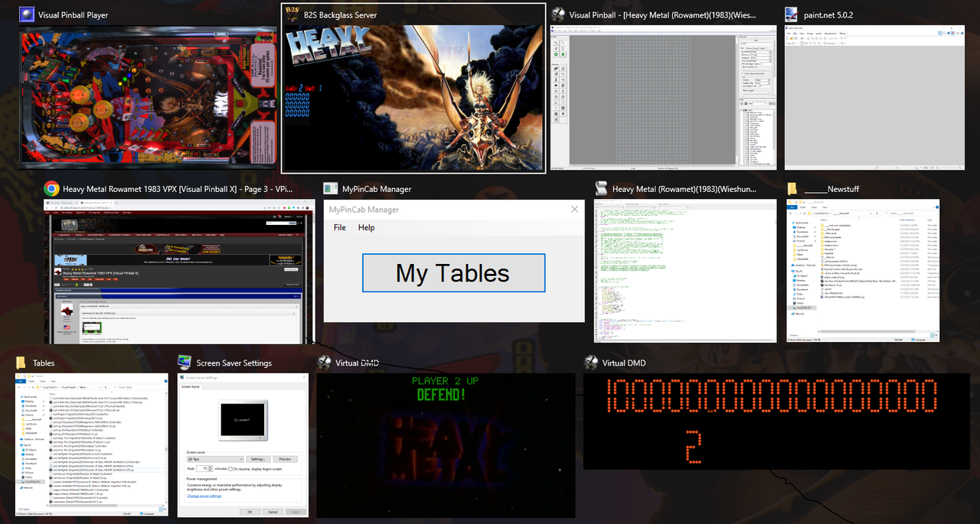Select the B2S Backglass Server Heavy Metal preview
Viewport: 980px width, 524px height.
(413, 99)
